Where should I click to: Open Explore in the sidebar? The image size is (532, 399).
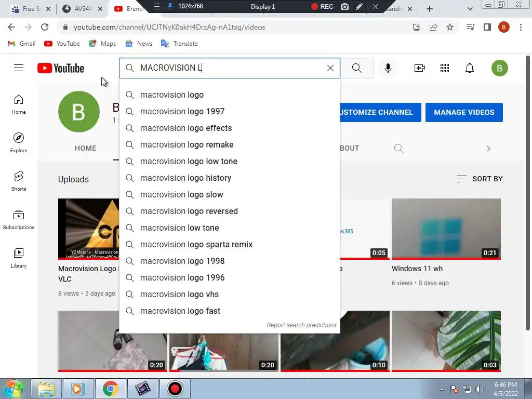(x=19, y=142)
